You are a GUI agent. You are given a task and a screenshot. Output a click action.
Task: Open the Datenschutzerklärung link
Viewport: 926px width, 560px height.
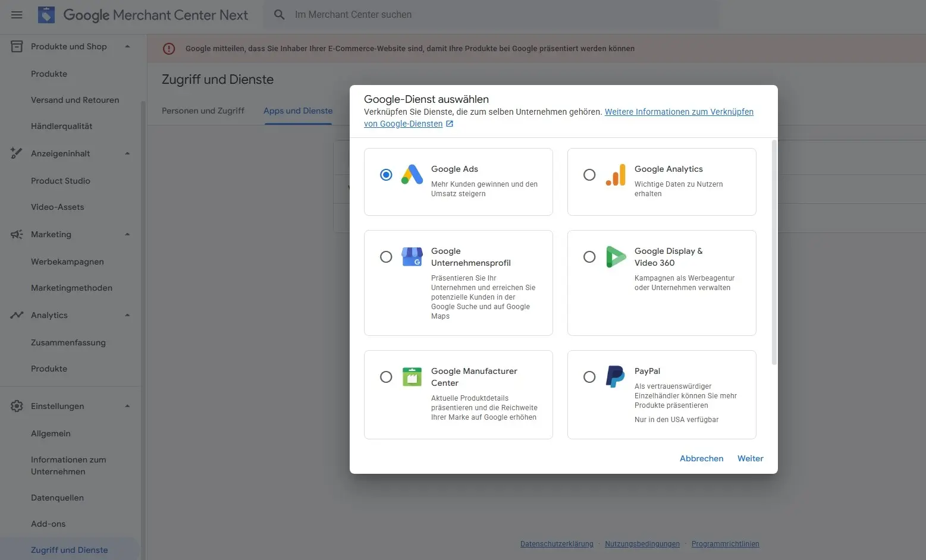tap(556, 543)
